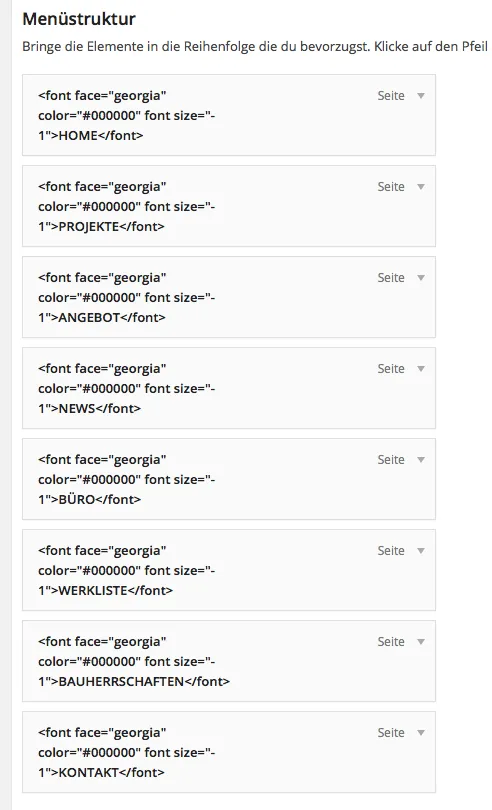Expand the KONTAKT menu item arrow
492x810 pixels.
tap(421, 732)
